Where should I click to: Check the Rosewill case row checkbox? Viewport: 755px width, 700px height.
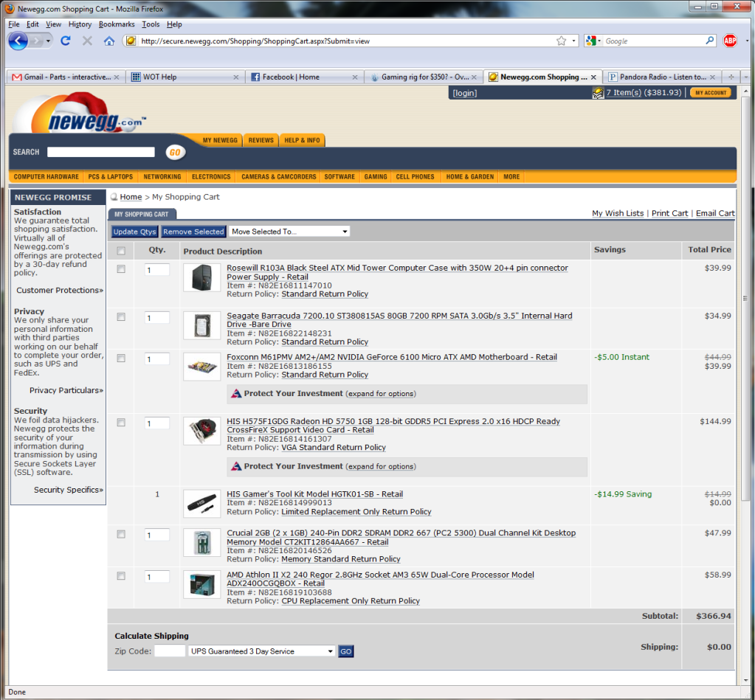(121, 269)
